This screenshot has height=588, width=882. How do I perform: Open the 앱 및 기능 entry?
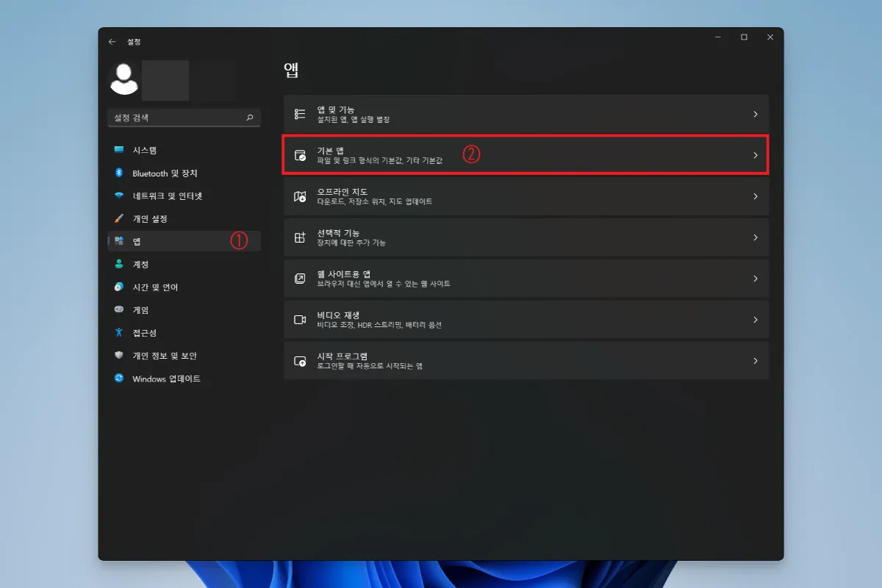point(514,113)
